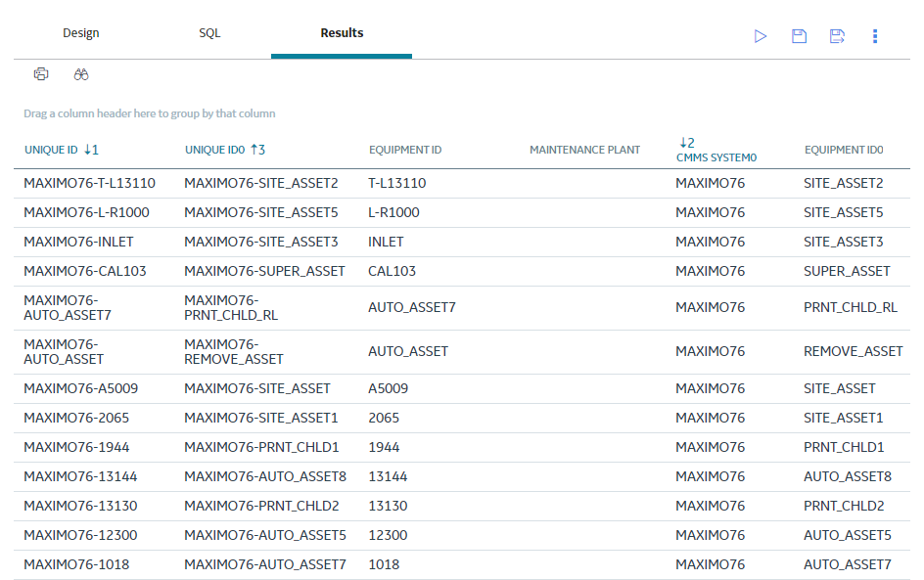Viewport: 924px width, 580px height.
Task: Click EQUIPMENT ID0 cell PRNT_CHLD_RL
Action: (x=851, y=308)
